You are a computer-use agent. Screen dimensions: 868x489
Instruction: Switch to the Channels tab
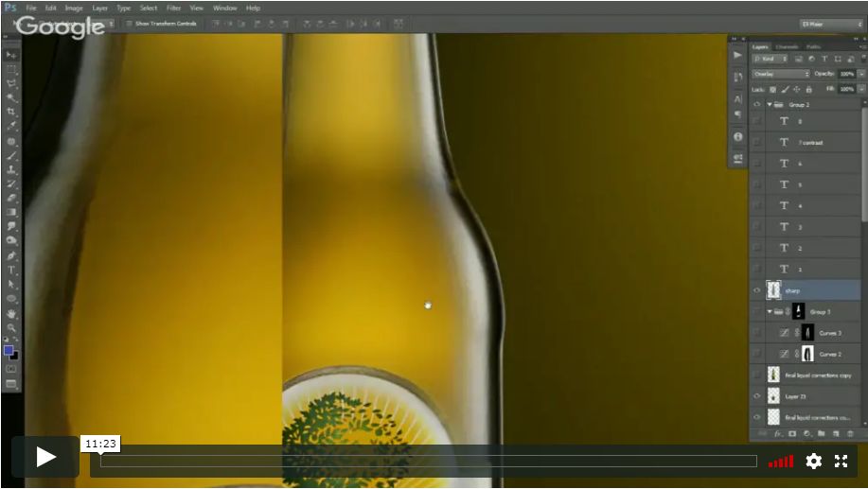(787, 47)
